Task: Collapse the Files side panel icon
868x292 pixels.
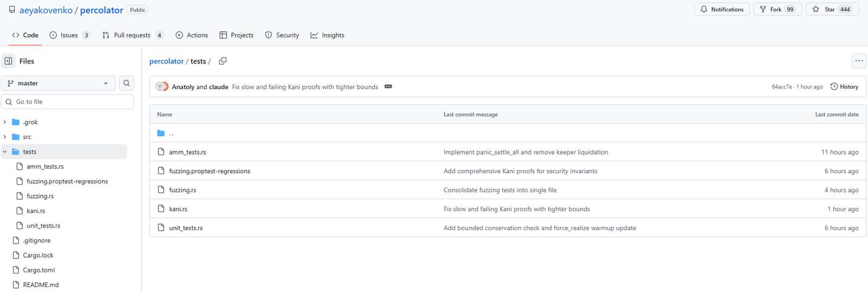Action: [8, 61]
